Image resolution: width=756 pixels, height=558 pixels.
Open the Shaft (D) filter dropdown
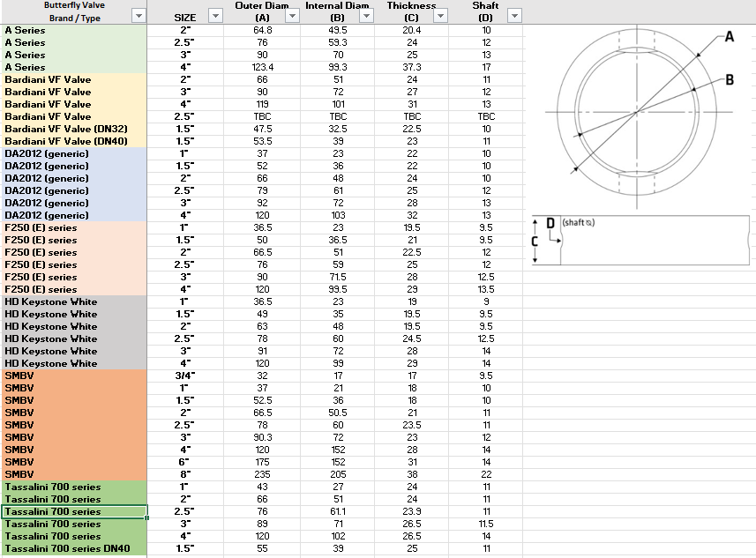point(514,16)
